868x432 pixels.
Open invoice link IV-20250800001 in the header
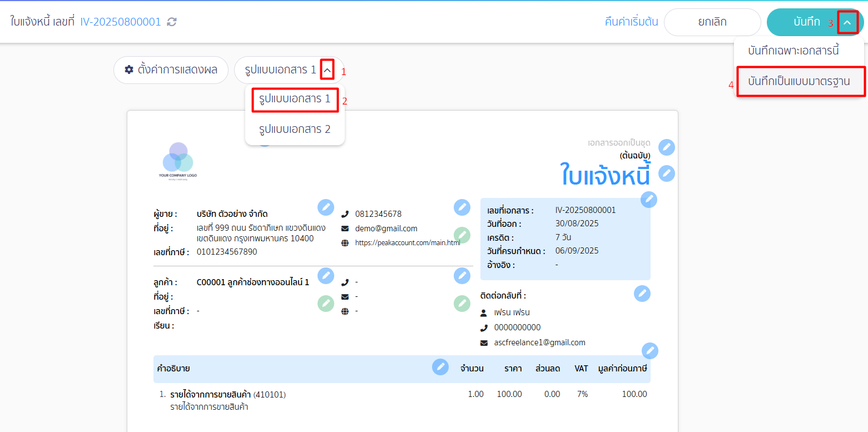click(121, 22)
